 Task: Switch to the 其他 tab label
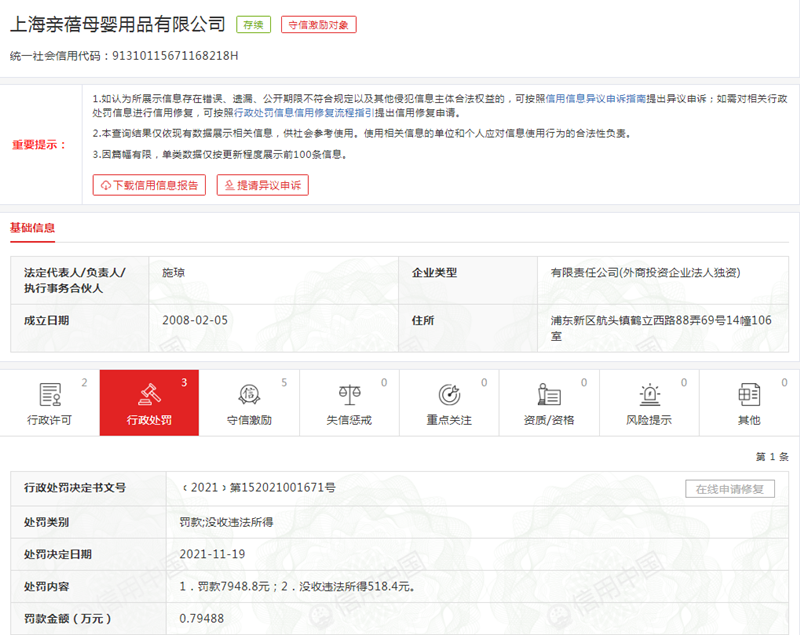pyautogui.click(x=749, y=420)
